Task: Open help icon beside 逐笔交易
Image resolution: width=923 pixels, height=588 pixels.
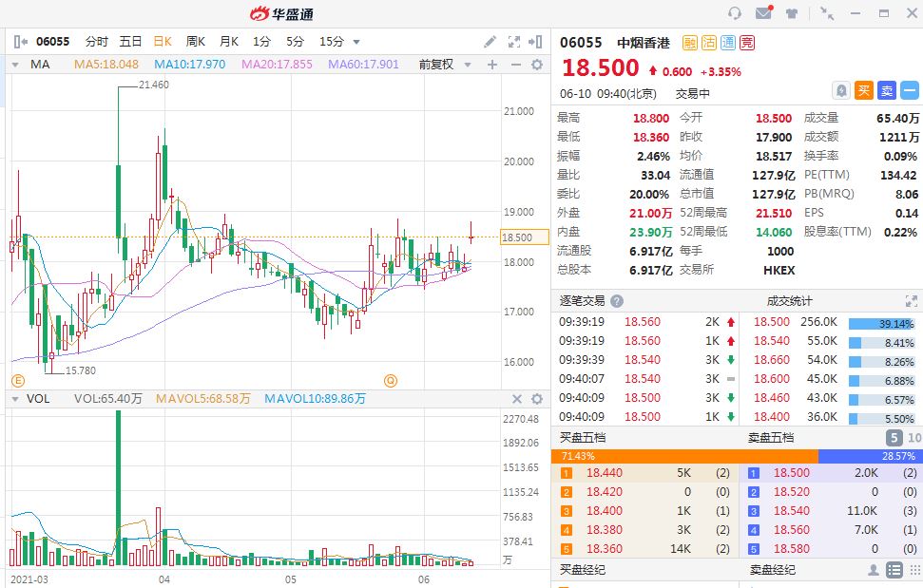Action: [616, 301]
